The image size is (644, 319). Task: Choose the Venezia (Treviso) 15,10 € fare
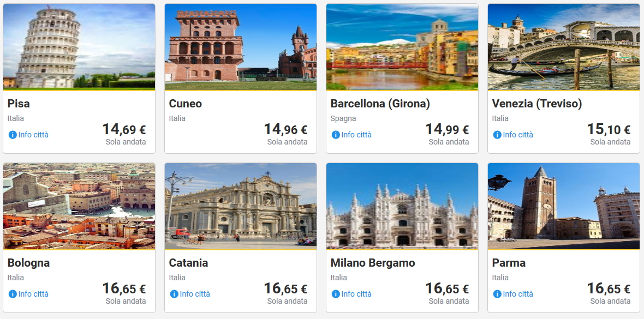(x=609, y=130)
